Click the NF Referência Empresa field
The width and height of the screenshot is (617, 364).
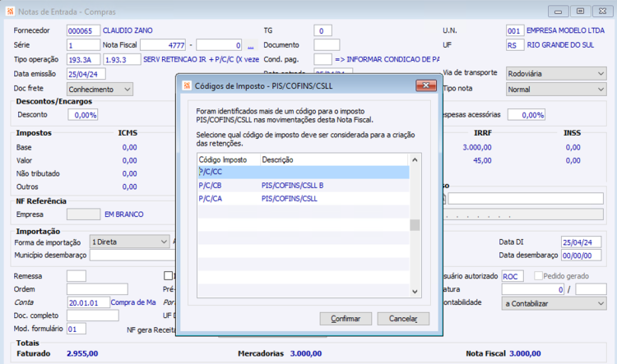(x=83, y=214)
